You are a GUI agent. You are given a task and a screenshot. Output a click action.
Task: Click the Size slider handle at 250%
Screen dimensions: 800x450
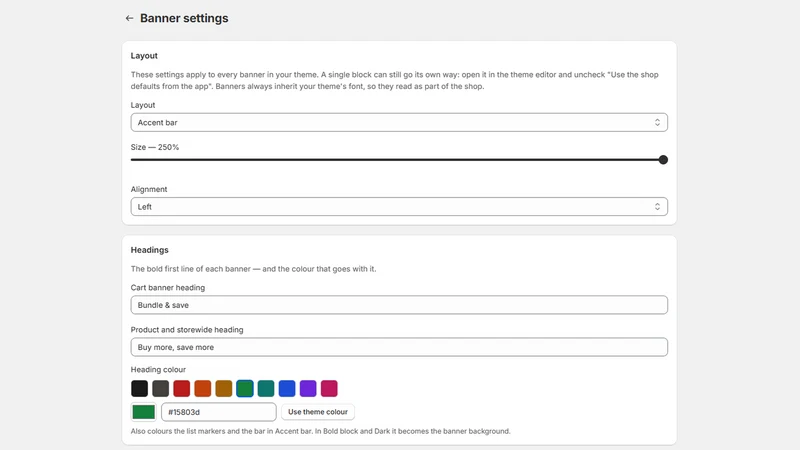[x=663, y=160]
